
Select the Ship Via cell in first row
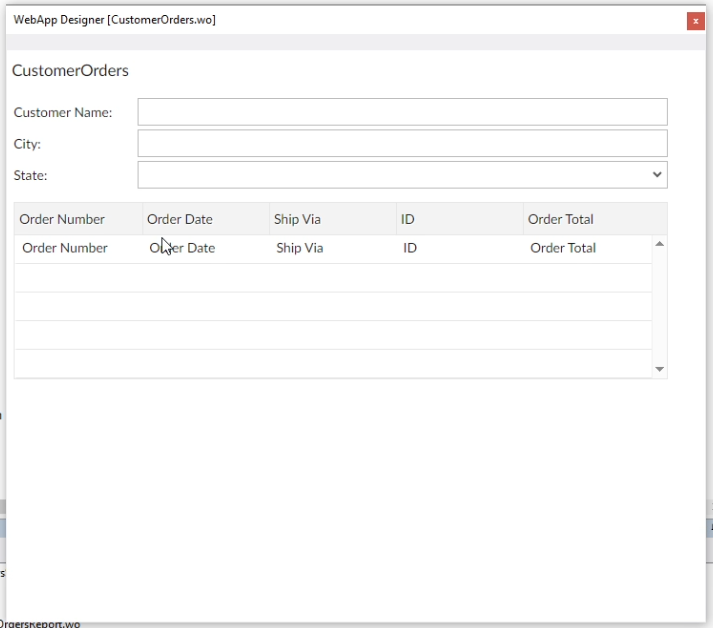tap(300, 248)
